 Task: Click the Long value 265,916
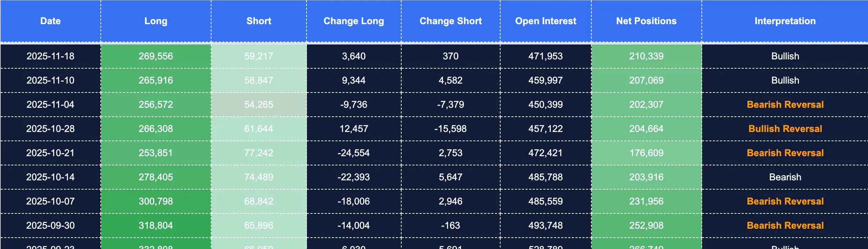[x=156, y=80]
